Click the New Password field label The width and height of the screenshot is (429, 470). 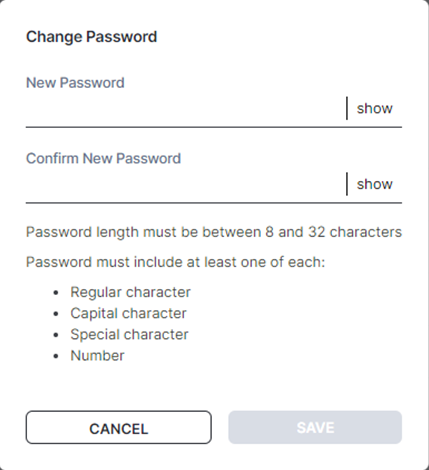(x=75, y=83)
